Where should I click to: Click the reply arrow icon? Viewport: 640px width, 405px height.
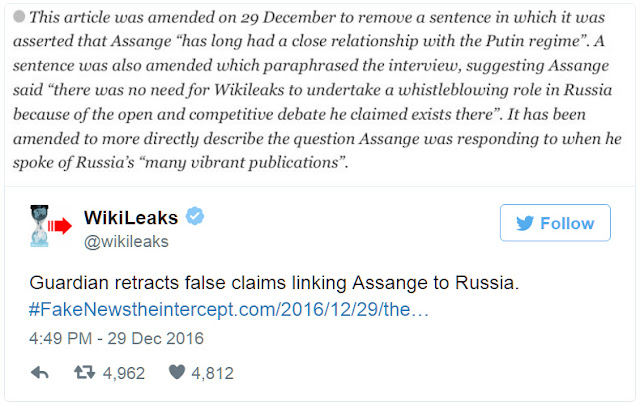click(x=41, y=373)
